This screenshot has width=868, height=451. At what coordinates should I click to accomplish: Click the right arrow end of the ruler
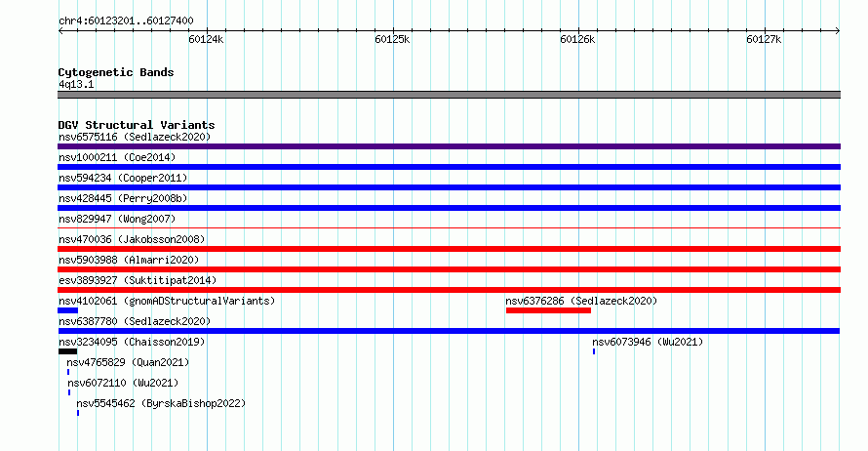[838, 31]
